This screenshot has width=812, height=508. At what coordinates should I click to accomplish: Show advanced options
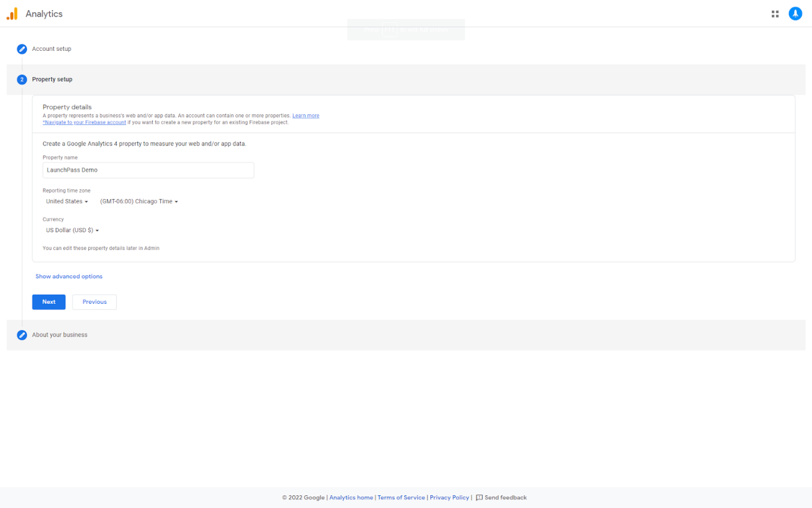(69, 276)
